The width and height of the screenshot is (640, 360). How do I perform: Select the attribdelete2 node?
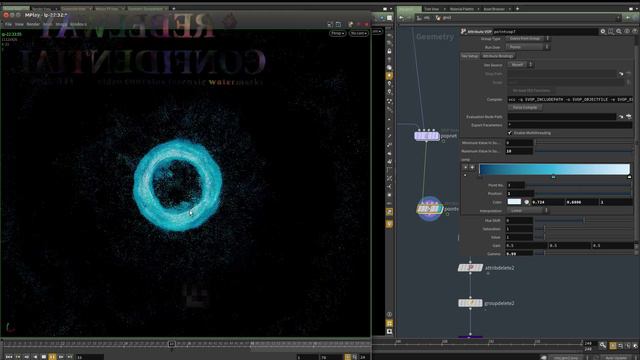[470, 268]
